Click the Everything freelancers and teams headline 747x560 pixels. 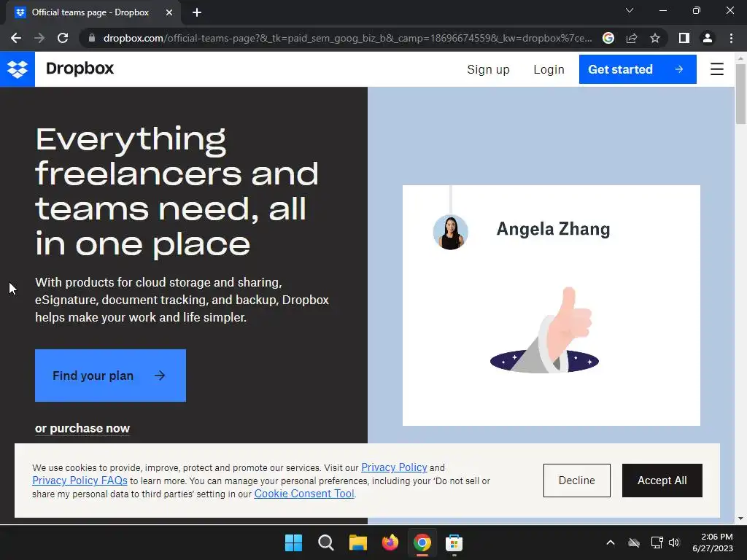tap(177, 190)
